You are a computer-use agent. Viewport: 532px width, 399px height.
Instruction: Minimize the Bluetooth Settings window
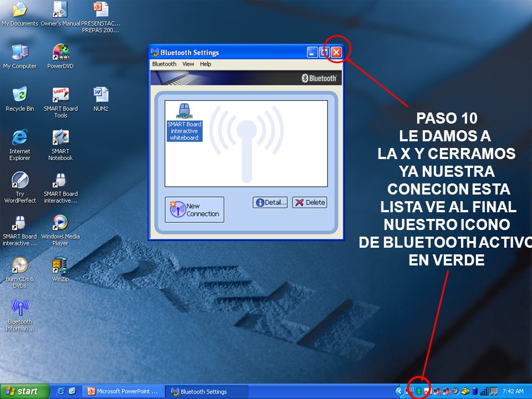click(x=312, y=52)
